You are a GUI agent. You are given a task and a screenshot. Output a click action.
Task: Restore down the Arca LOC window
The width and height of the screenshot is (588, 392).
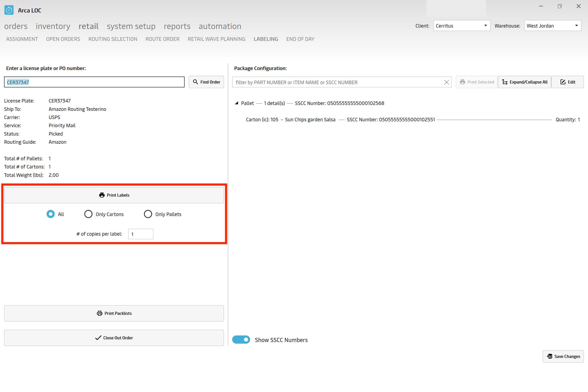click(560, 6)
